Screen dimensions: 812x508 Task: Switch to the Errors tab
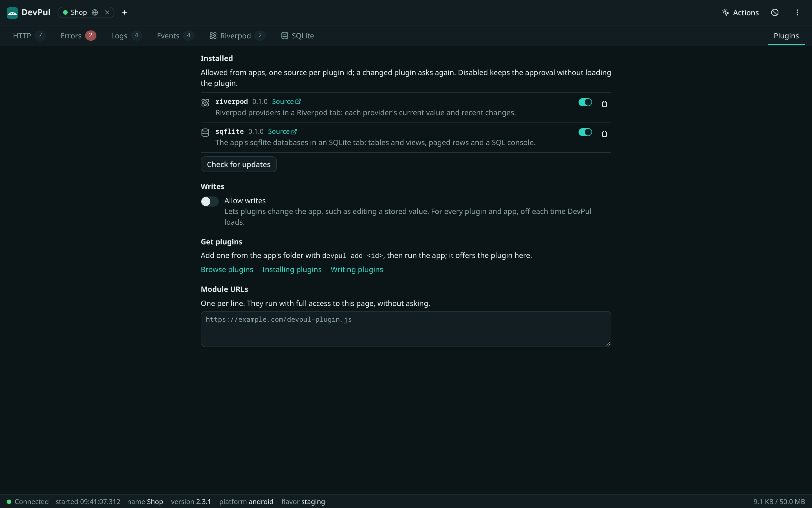click(x=78, y=36)
